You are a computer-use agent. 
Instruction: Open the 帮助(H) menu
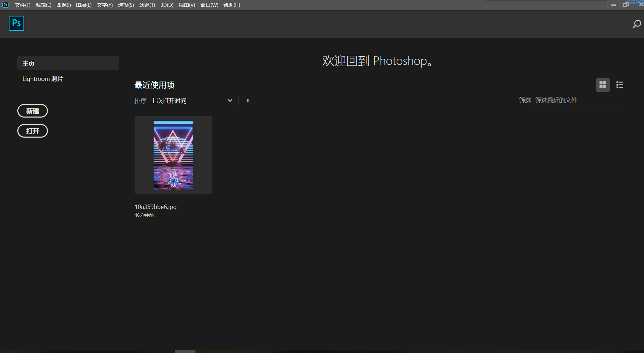click(232, 5)
